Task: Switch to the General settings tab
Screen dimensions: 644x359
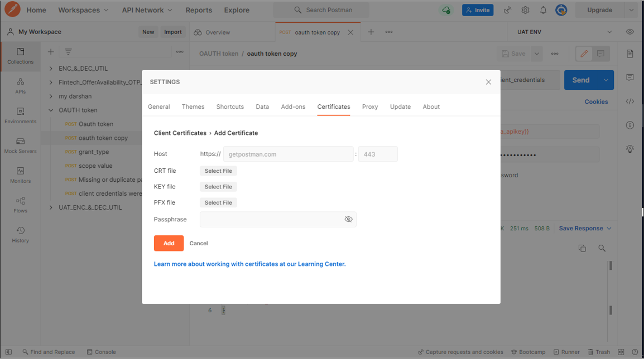Action: [158, 106]
